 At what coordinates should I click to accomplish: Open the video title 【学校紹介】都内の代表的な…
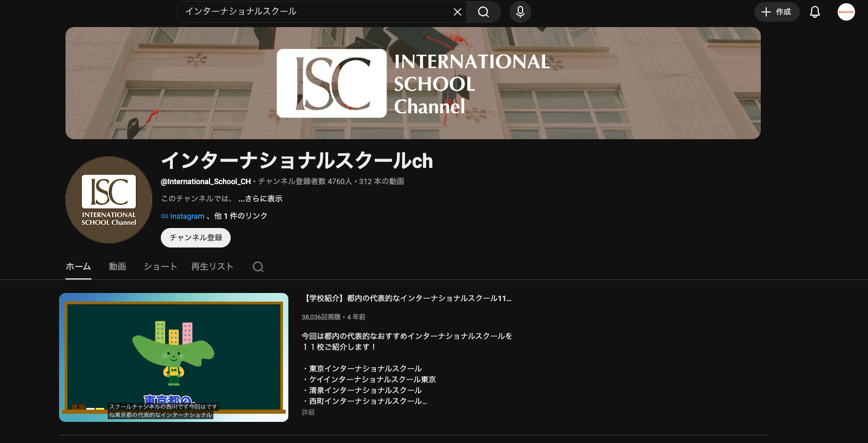tap(407, 298)
